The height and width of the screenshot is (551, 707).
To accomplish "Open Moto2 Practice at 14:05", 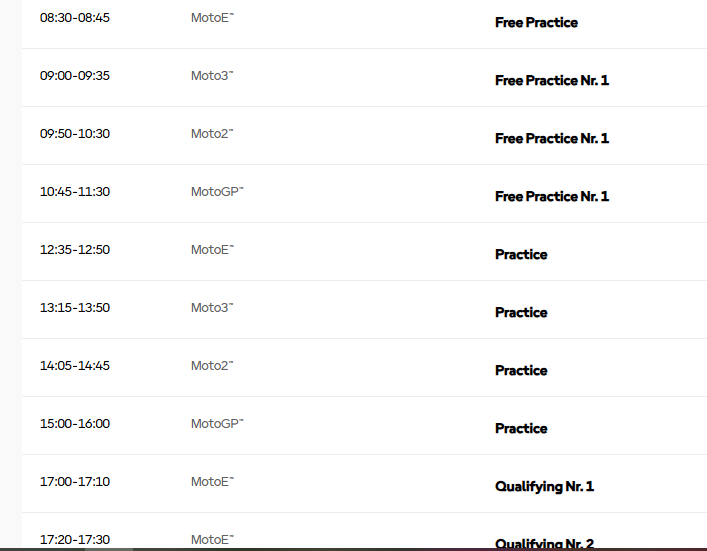I will point(521,370).
